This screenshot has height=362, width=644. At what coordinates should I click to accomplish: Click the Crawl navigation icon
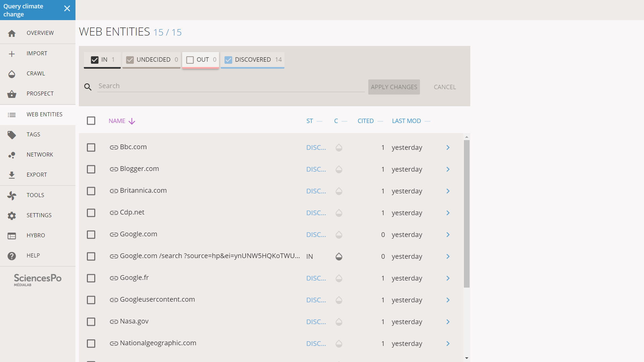(12, 74)
